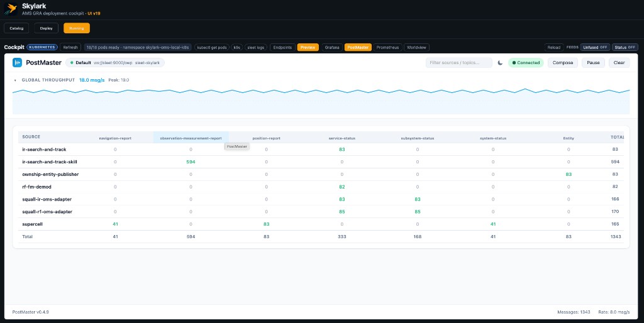Click supercell's position-report value 83

[266, 224]
